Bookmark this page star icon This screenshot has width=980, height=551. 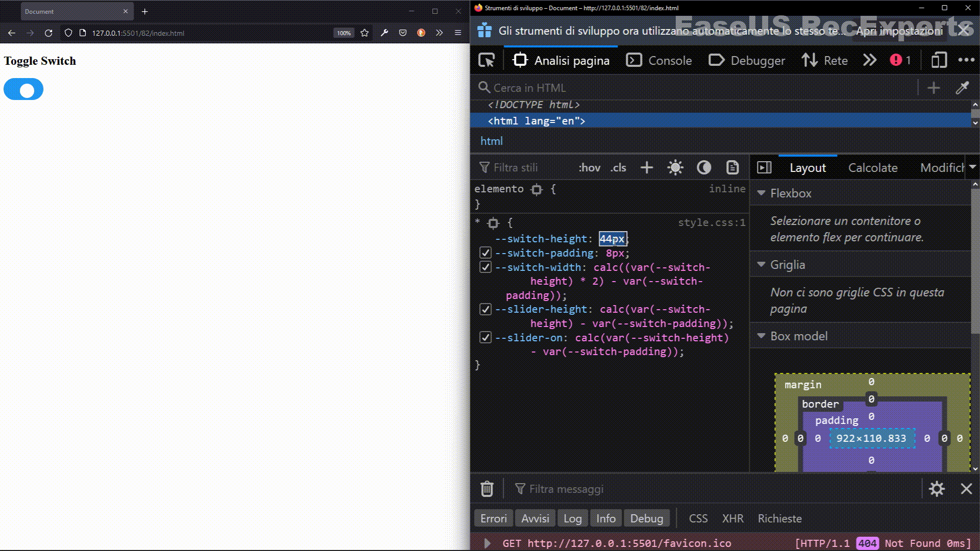(364, 33)
